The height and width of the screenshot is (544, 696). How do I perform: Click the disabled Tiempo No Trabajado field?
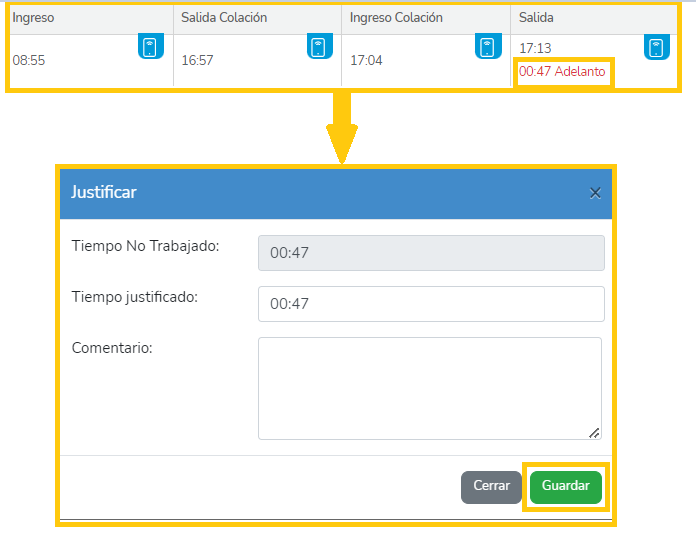(x=431, y=253)
